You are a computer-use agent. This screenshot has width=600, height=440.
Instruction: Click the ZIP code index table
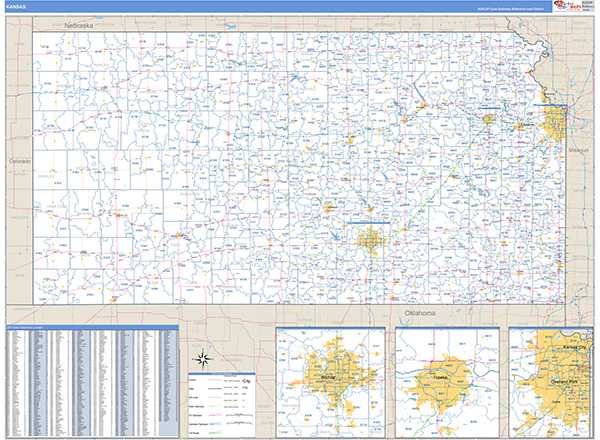92,383
